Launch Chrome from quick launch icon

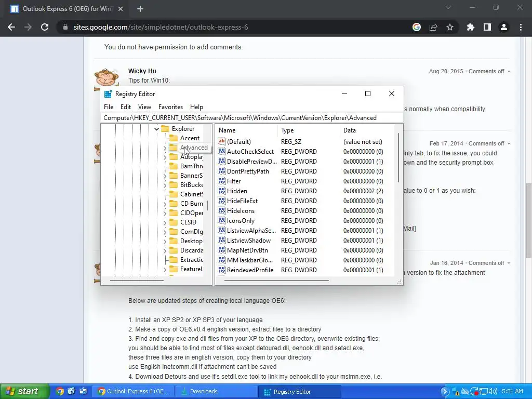point(60,391)
